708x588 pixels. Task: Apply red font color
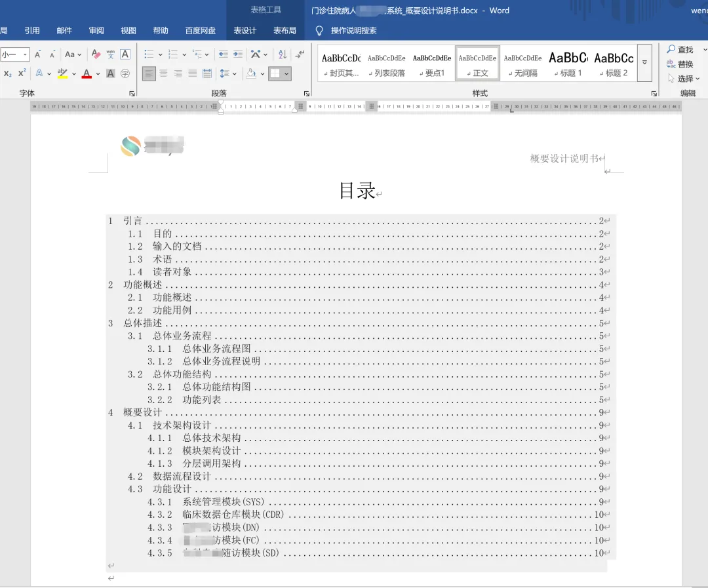[x=87, y=73]
